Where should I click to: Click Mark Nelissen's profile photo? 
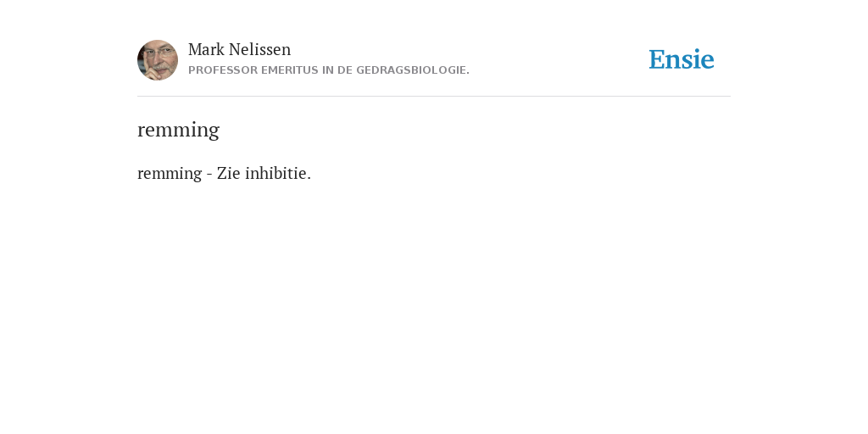tap(158, 60)
